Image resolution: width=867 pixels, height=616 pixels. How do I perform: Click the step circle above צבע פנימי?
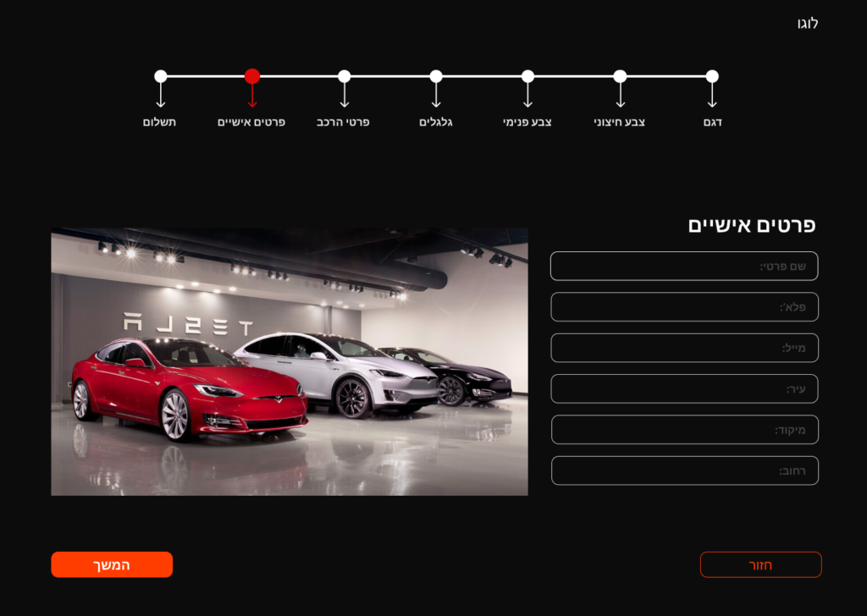click(527, 76)
